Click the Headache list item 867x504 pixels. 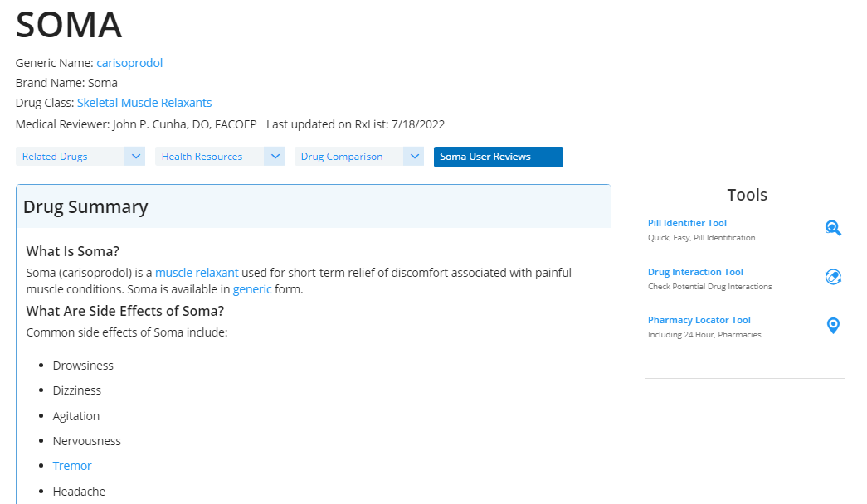(x=79, y=492)
